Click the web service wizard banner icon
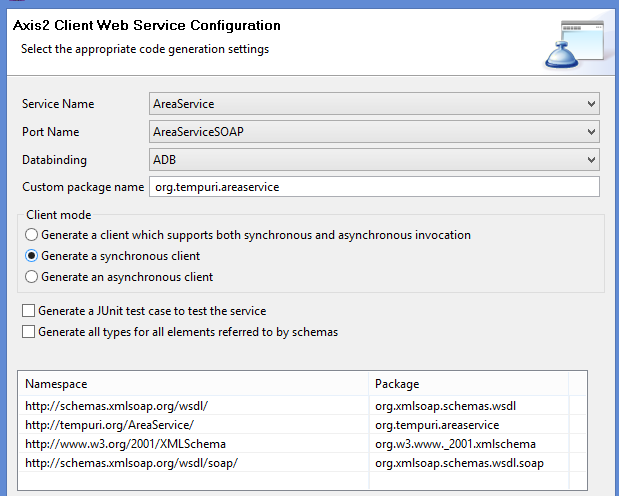 (574, 45)
